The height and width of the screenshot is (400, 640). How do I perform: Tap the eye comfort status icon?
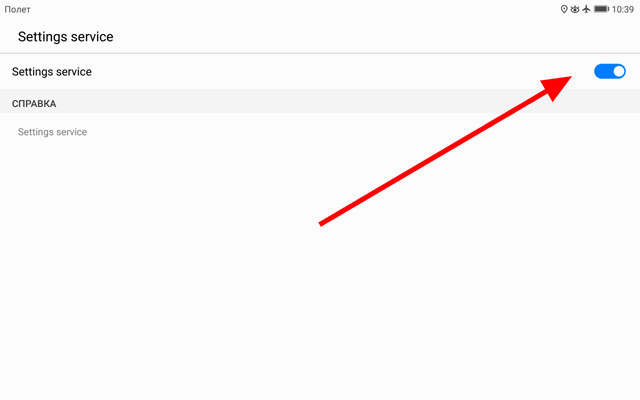(x=575, y=9)
